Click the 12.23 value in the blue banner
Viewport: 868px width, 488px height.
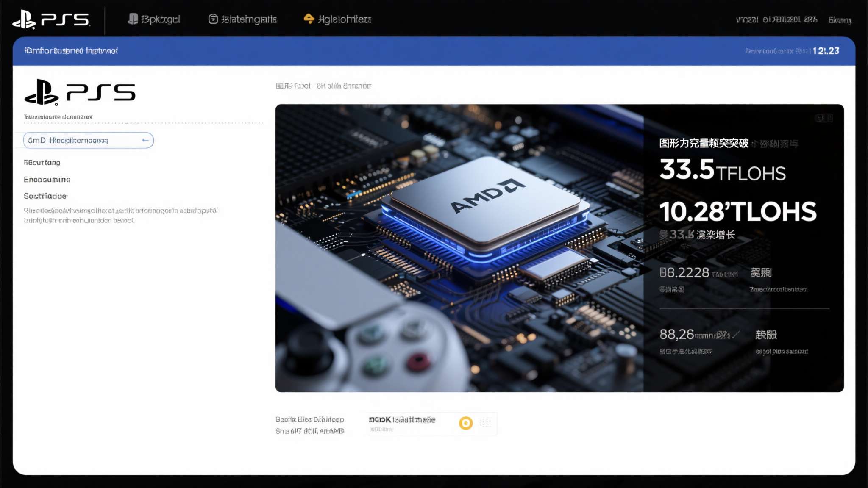click(x=826, y=51)
